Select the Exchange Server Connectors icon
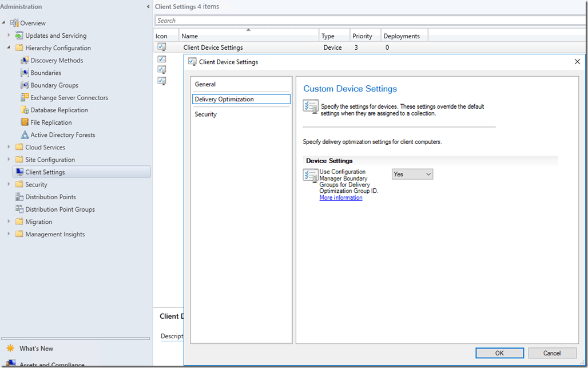 pos(25,98)
